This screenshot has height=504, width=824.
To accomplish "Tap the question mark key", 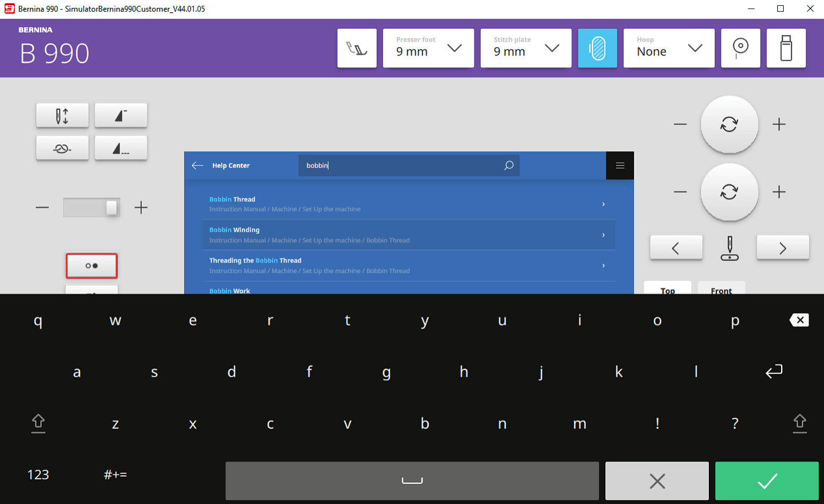I will 735,423.
